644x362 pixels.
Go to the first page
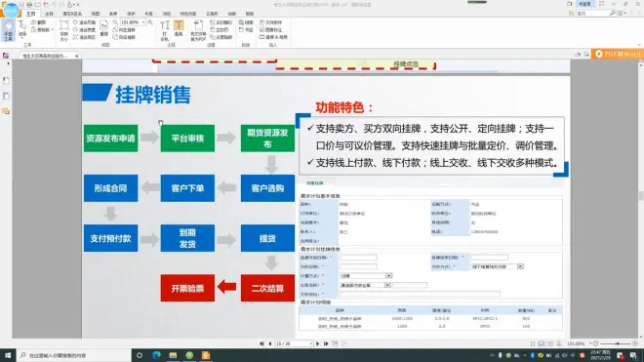tap(262, 343)
